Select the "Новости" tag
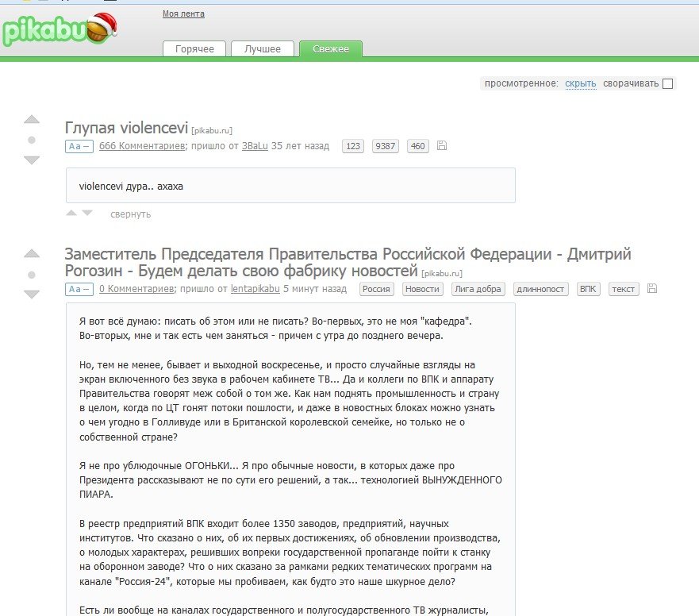The height and width of the screenshot is (616, 699). [422, 289]
